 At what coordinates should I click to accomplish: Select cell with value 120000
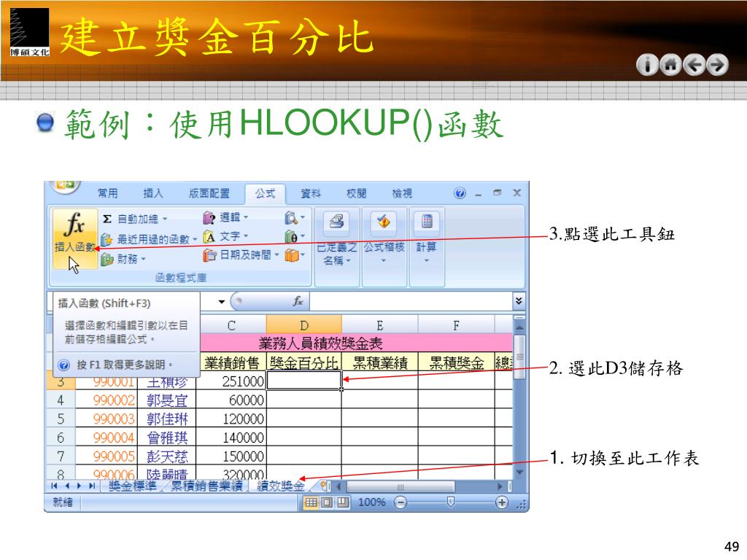click(231, 419)
